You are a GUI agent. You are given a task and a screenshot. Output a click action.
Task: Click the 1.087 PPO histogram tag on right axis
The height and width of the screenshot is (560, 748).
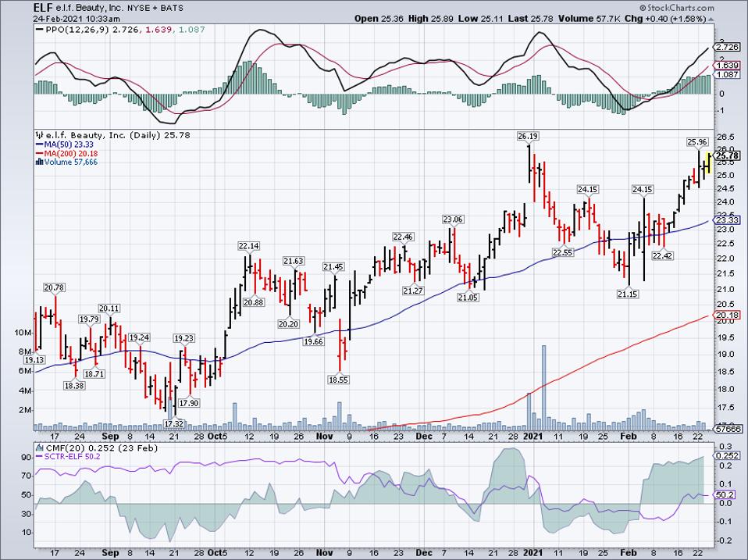pyautogui.click(x=727, y=74)
